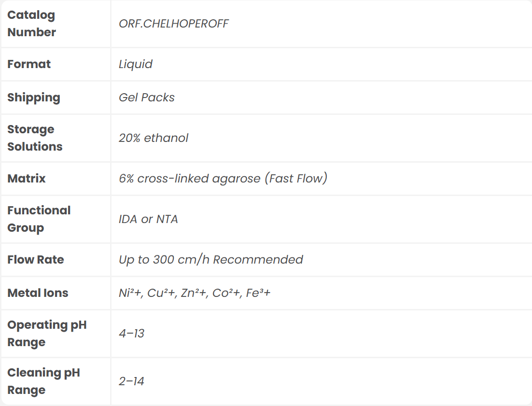Viewport: 532px width, 406px height.
Task: Click the Functional Group label
Action: pos(39,219)
